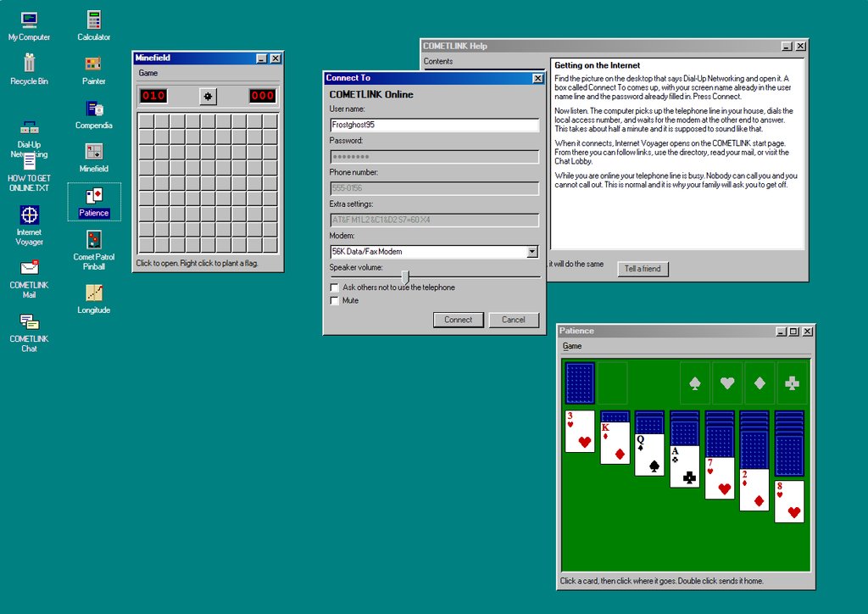Select the 2 of diamonds card
Screen dimensions: 868x614
coord(754,489)
